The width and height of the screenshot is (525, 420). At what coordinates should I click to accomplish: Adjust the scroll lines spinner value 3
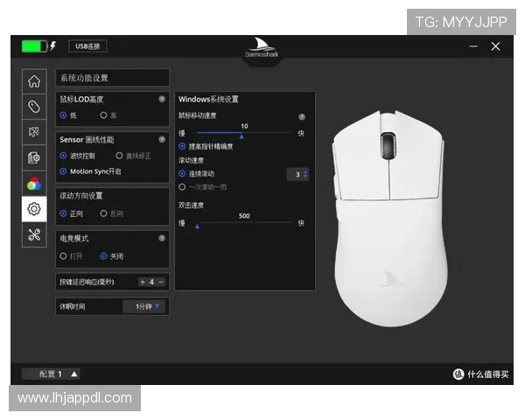(298, 174)
